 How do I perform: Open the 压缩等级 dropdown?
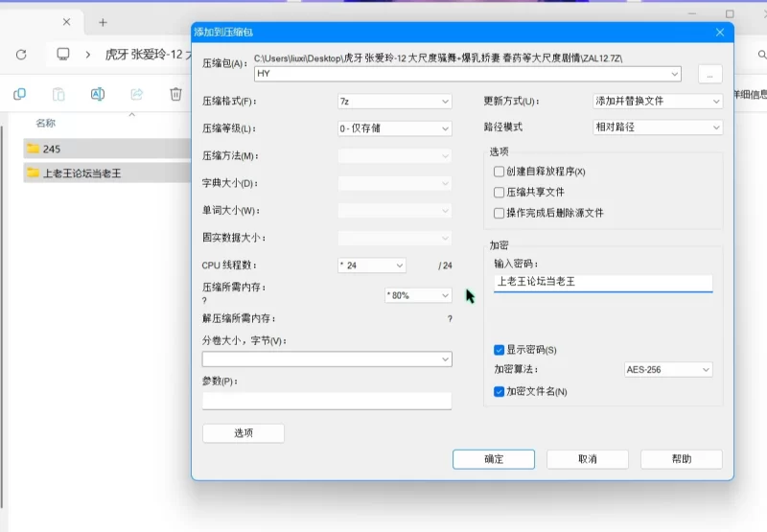pos(394,128)
